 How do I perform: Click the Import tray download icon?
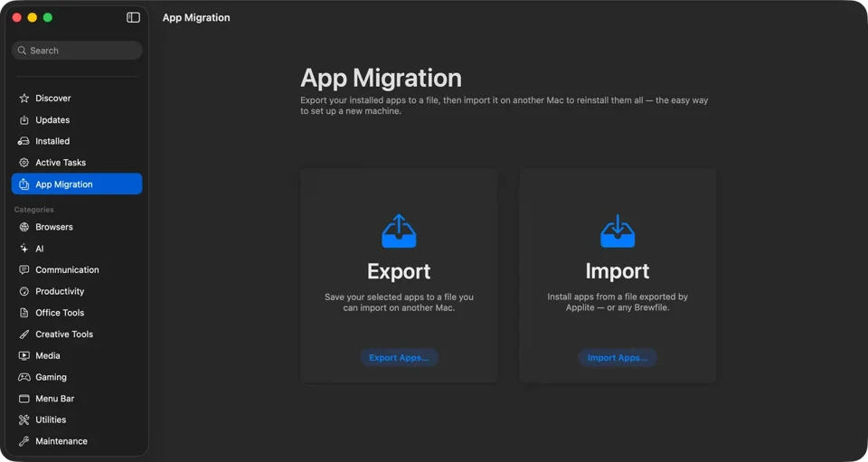[618, 231]
